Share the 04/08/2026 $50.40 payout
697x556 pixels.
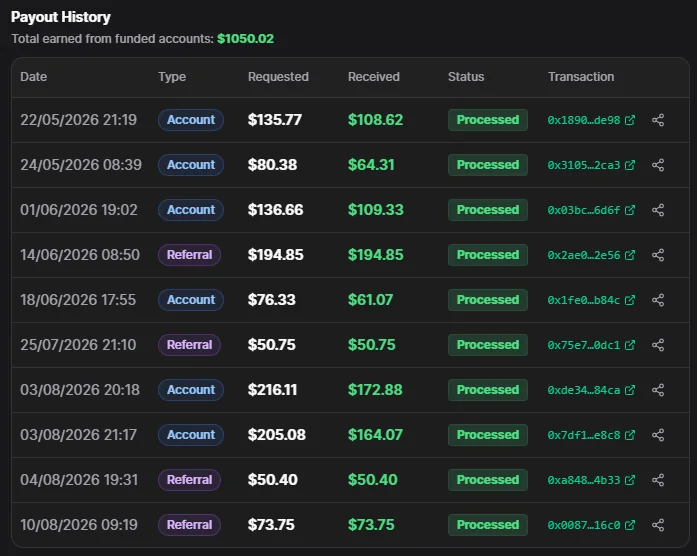[x=658, y=480]
